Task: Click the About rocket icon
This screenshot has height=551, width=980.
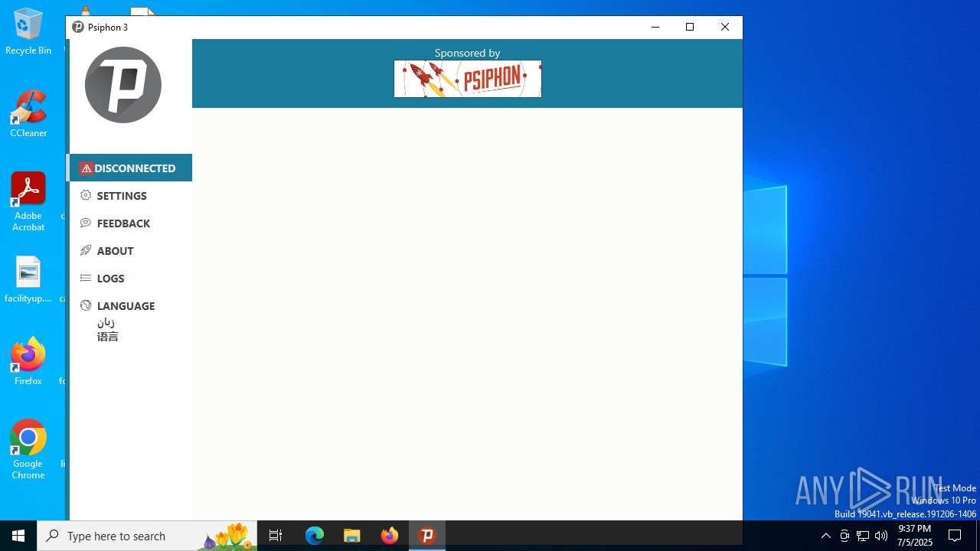Action: click(86, 250)
